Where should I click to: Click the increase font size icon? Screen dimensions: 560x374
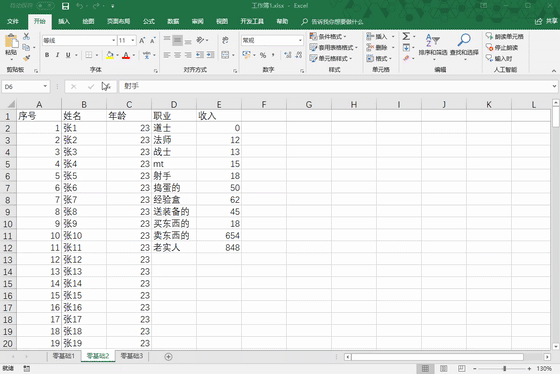point(142,40)
